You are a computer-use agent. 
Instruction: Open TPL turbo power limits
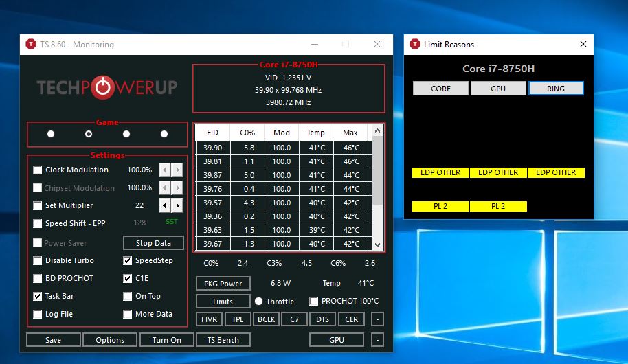238,319
